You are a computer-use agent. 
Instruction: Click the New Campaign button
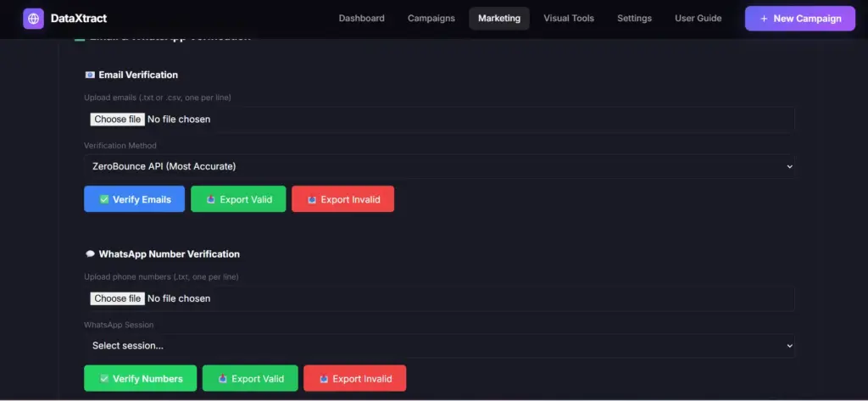800,19
